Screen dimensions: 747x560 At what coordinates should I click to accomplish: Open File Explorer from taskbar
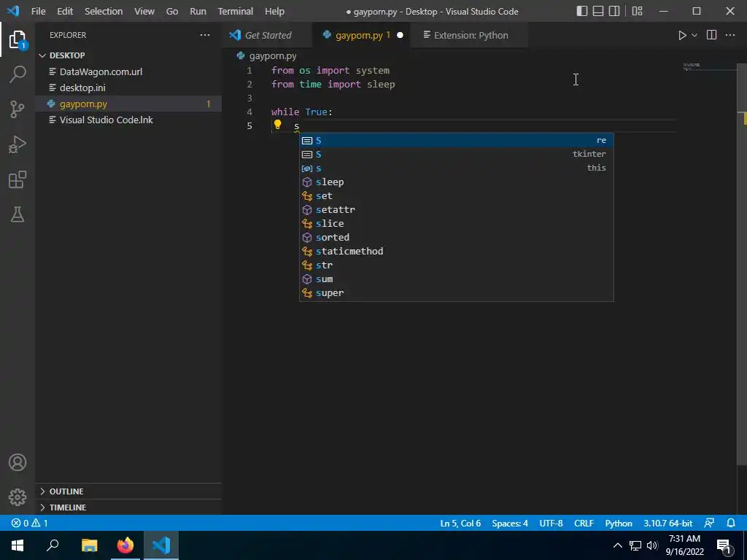tap(89, 545)
